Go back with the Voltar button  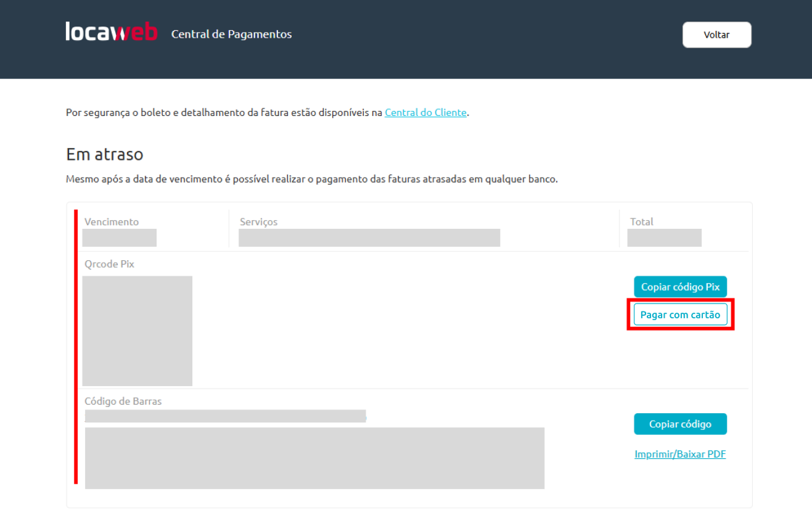tap(716, 35)
